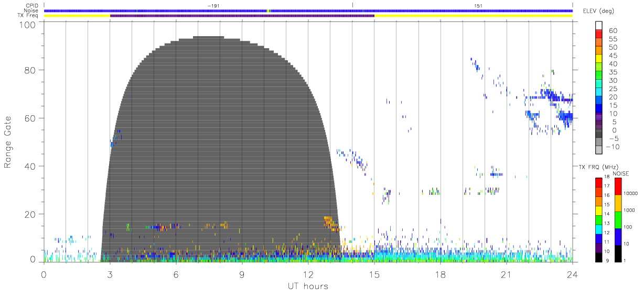The width and height of the screenshot is (644, 297).
Task: Click the 80 tick on Range Gate axis
Action: tap(29, 70)
